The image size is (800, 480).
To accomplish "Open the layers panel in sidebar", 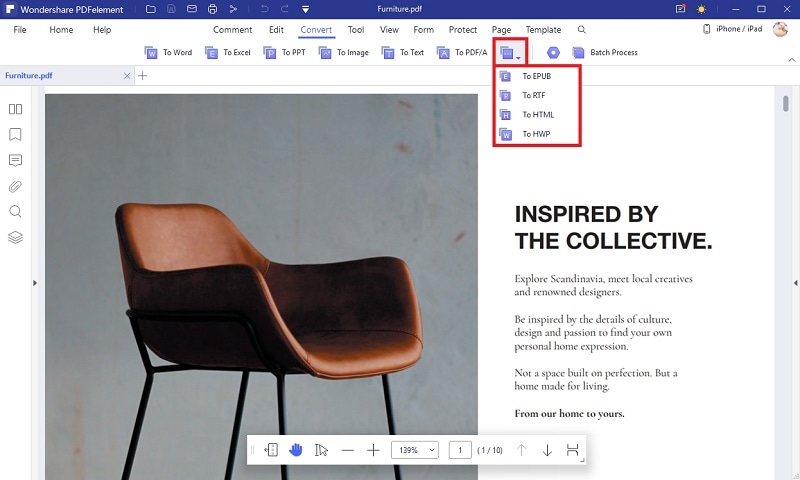I will tap(15, 237).
